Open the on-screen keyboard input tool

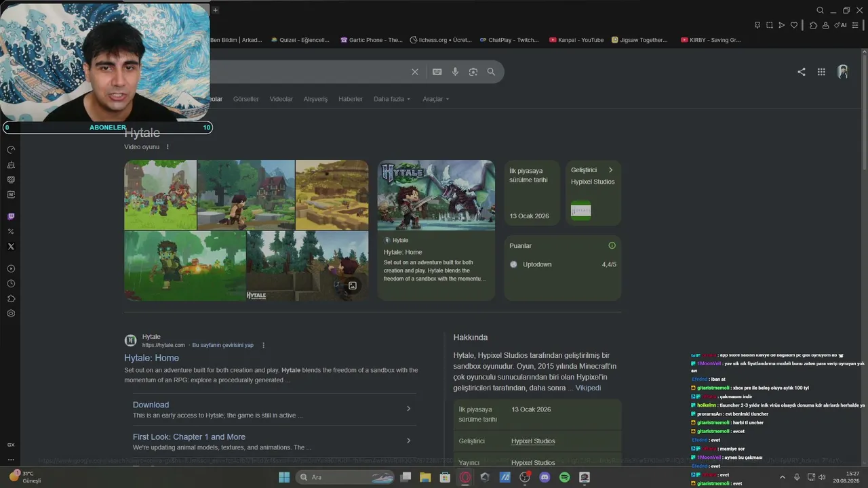tap(437, 72)
